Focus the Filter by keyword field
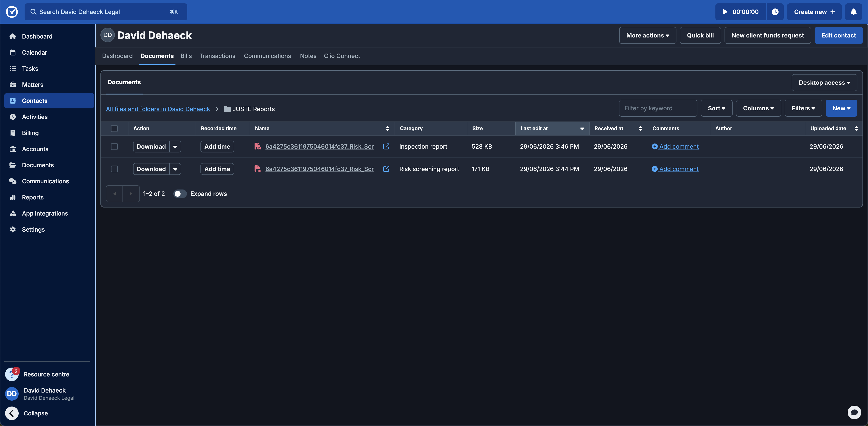 click(x=658, y=108)
